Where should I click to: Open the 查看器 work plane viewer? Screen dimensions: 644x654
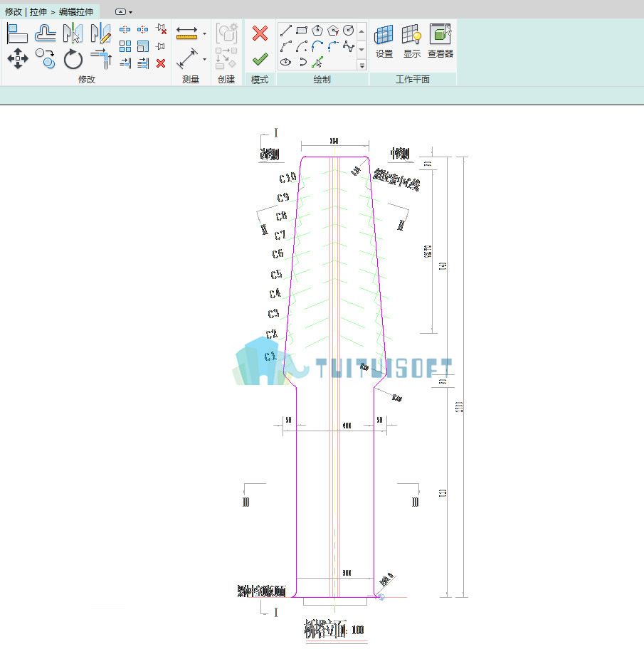pyautogui.click(x=440, y=41)
